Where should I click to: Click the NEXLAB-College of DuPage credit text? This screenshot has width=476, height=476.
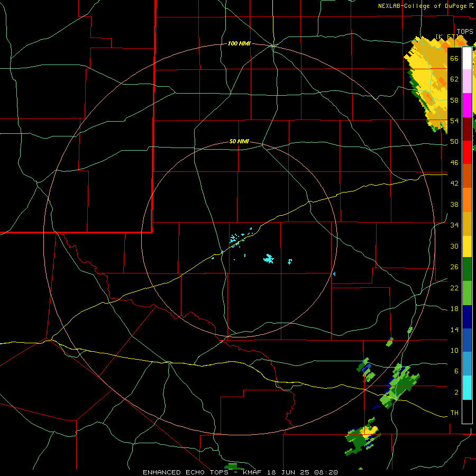pos(422,6)
